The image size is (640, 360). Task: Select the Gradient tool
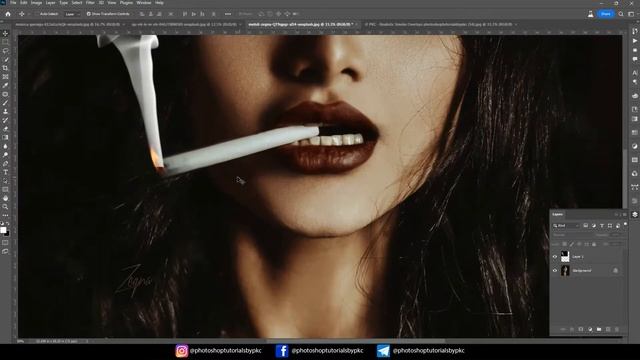[5, 138]
